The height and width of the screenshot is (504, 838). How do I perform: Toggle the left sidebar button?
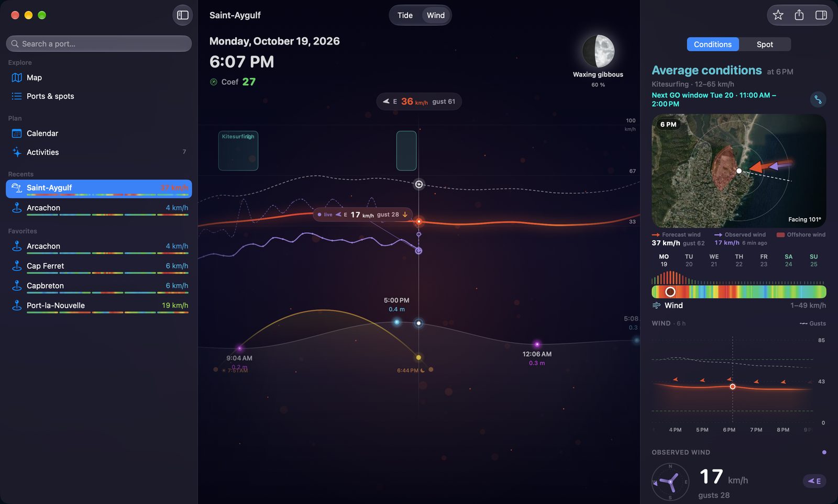point(183,15)
